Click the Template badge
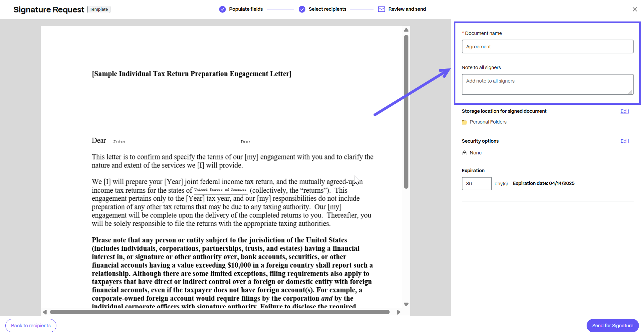Viewport: 644px width, 334px height. (99, 9)
